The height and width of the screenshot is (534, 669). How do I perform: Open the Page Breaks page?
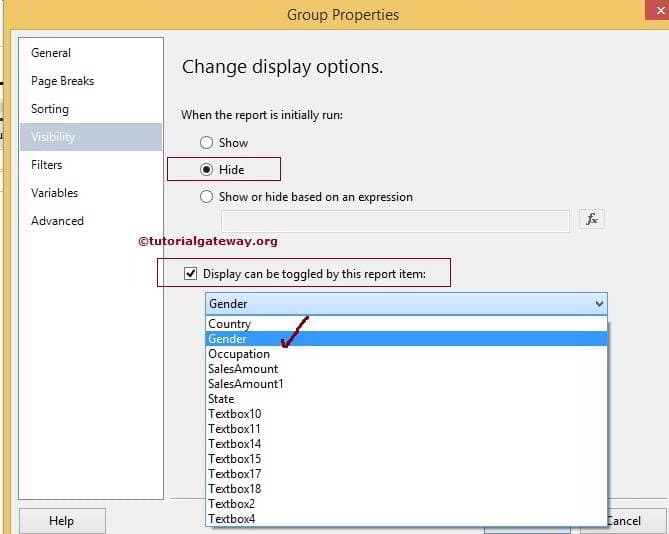point(91,81)
